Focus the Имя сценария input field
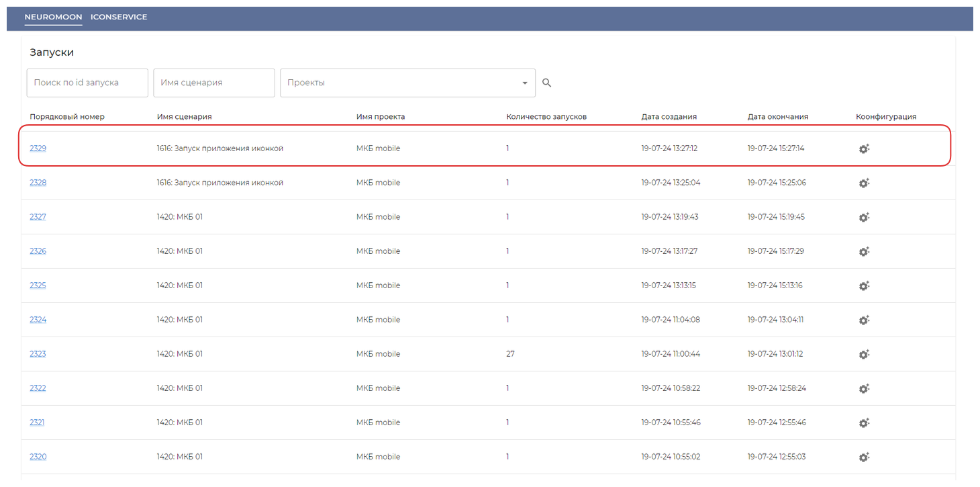 (x=214, y=83)
